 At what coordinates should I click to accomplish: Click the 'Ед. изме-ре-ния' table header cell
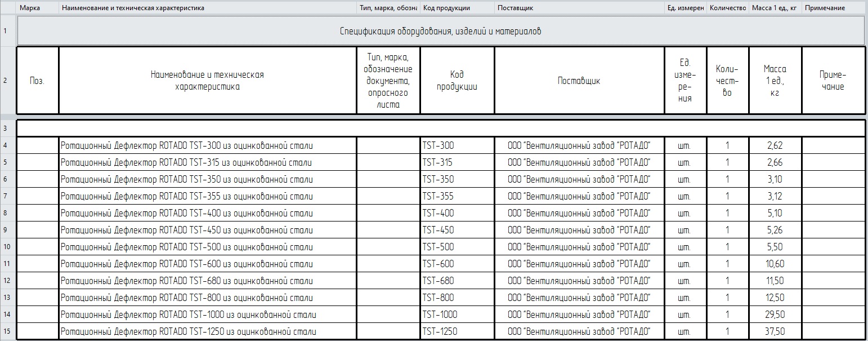coord(686,81)
